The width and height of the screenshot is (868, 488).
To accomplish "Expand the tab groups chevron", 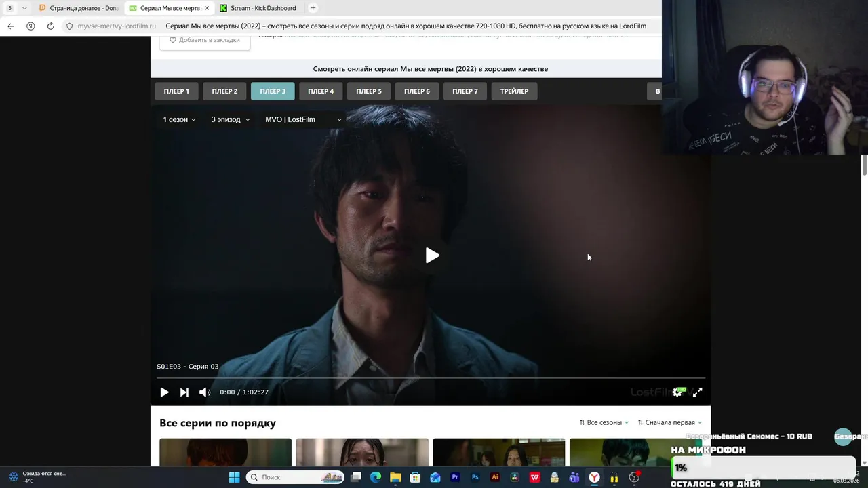I will tap(24, 8).
